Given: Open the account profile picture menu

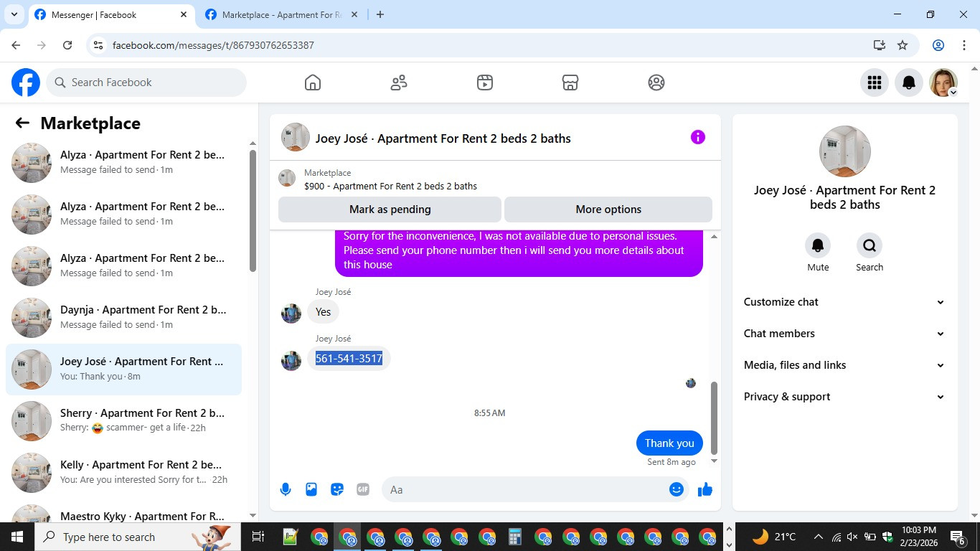Looking at the screenshot, I should tap(943, 83).
